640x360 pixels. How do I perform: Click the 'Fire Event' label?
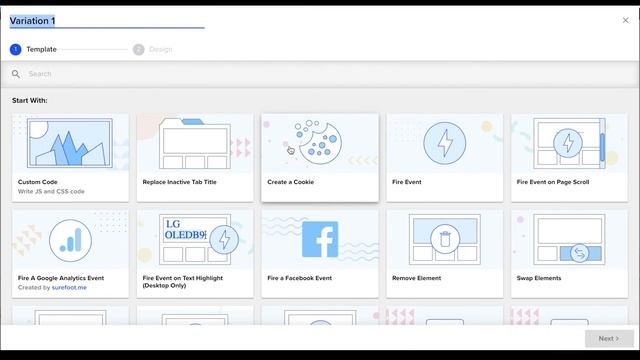(407, 182)
